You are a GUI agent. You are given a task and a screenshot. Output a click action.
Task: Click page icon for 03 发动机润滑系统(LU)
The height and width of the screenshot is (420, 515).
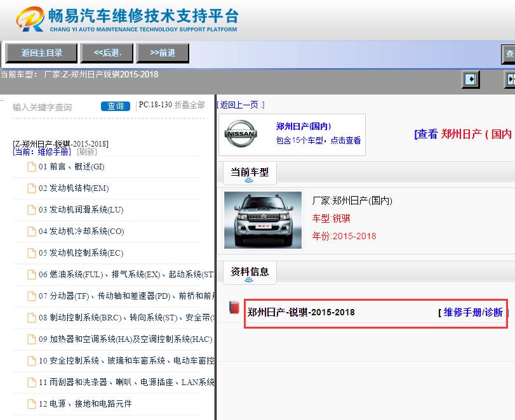(32, 209)
